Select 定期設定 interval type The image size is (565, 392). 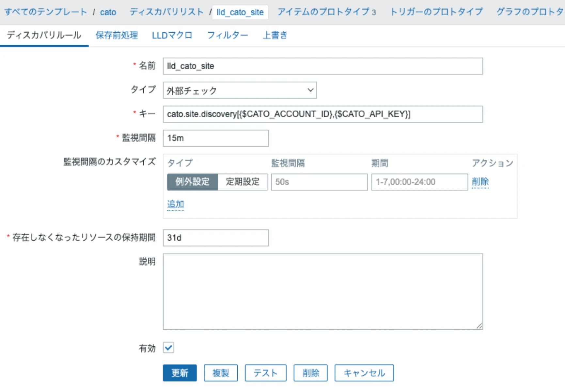point(243,182)
